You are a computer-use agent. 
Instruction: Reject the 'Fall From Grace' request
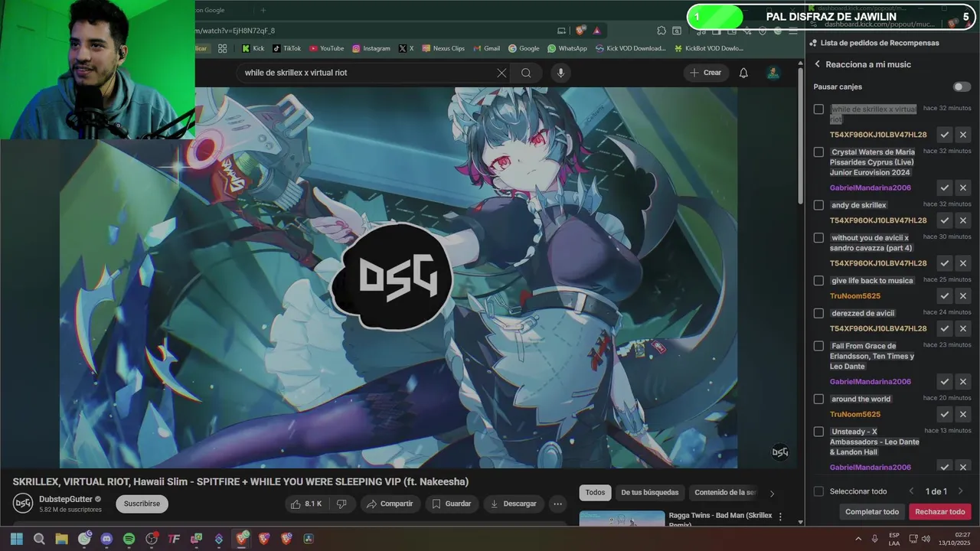(x=963, y=382)
